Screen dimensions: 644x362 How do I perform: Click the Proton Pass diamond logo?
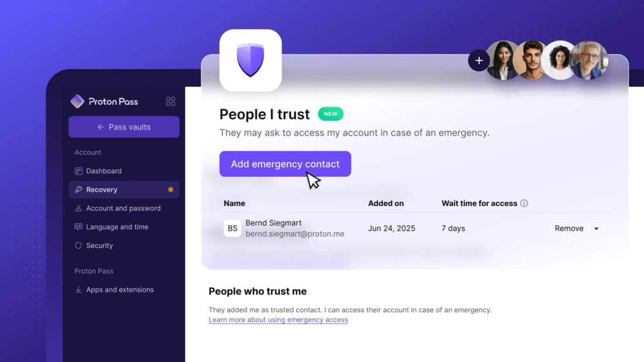coord(77,101)
